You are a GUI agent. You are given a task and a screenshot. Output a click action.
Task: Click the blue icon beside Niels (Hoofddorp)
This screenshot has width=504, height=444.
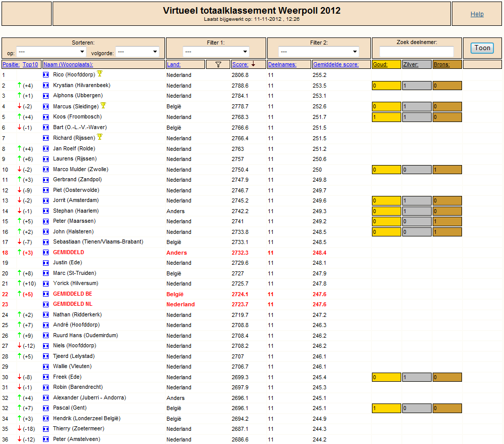click(46, 346)
